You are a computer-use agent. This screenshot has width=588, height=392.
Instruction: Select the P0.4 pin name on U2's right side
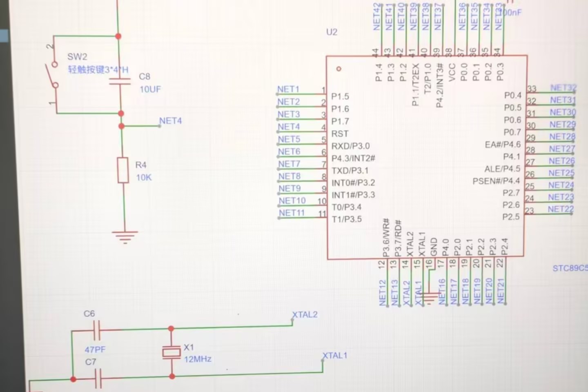[x=513, y=96]
